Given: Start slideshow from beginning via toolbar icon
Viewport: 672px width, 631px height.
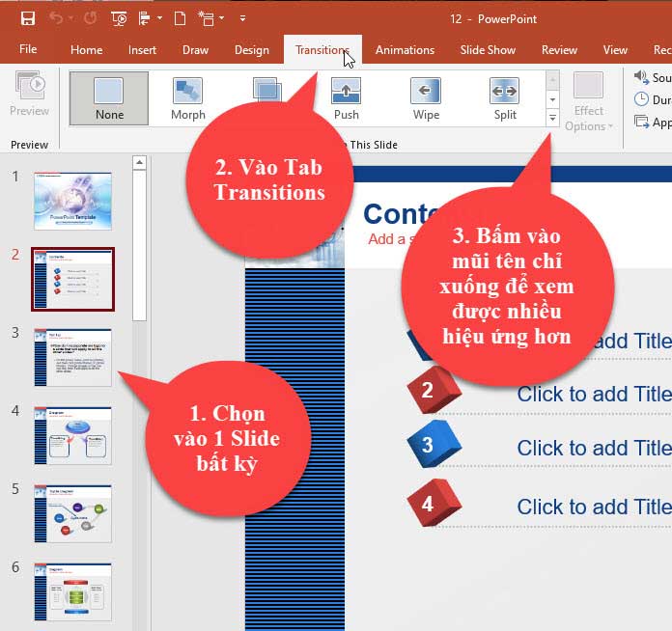Looking at the screenshot, I should 119,18.
